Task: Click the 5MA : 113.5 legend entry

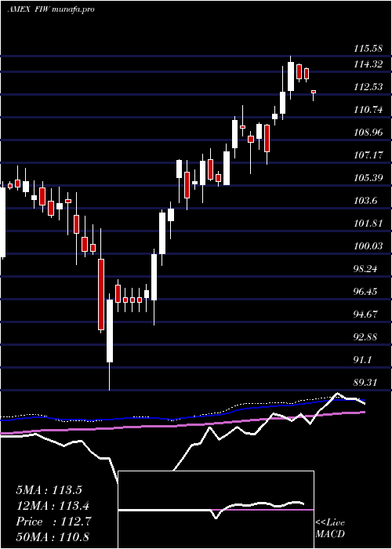Action: (49, 490)
